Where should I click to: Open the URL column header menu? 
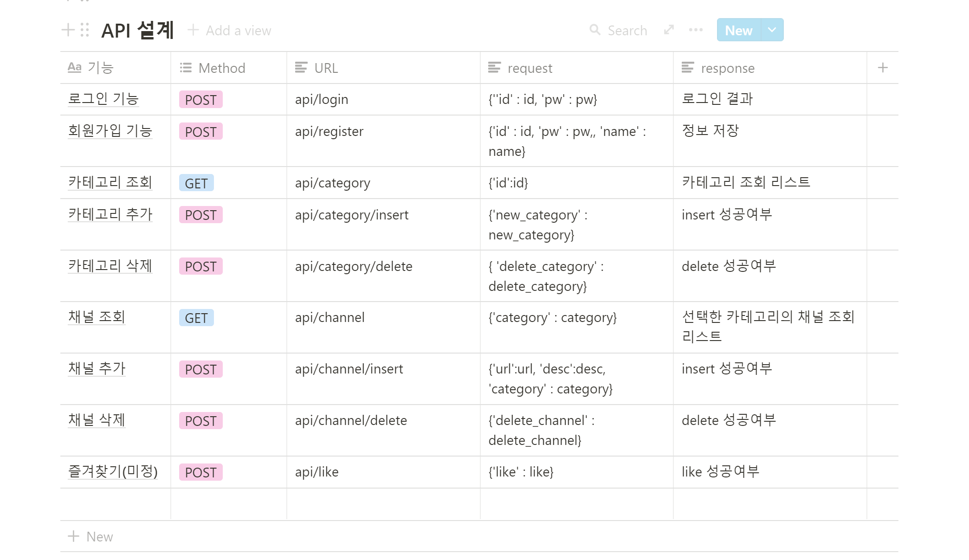point(326,68)
